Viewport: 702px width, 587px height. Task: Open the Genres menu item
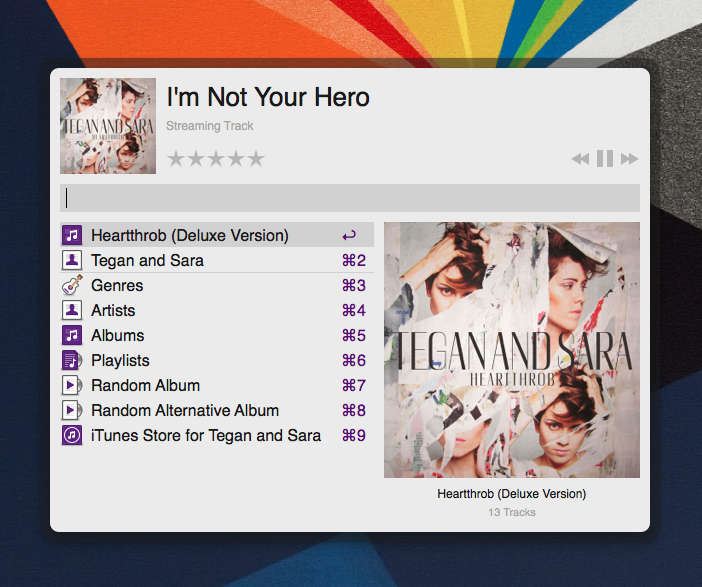(217, 285)
